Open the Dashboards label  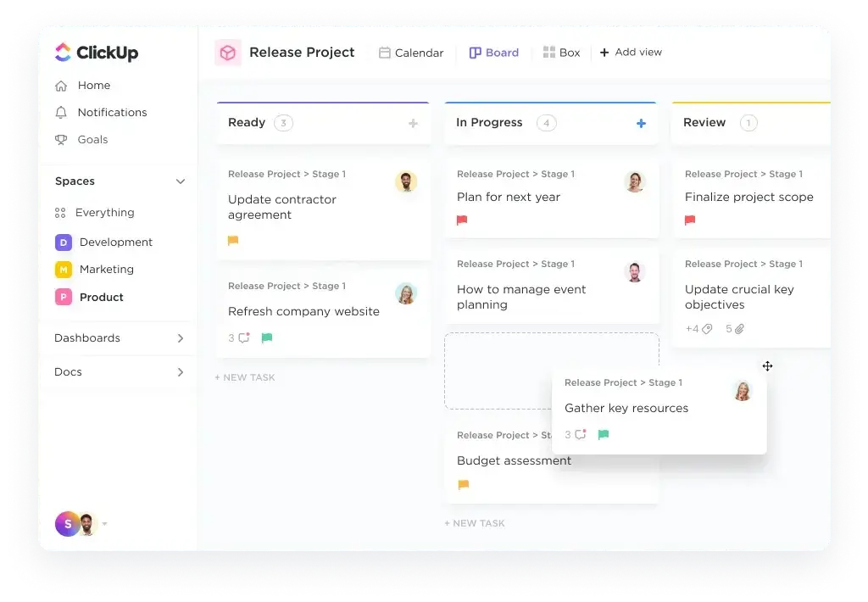(x=87, y=338)
